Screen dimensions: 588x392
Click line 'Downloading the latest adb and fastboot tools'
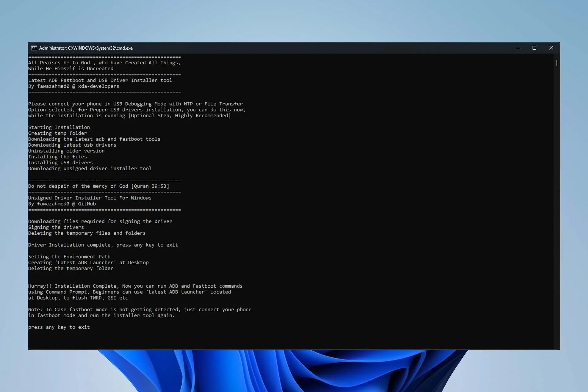pyautogui.click(x=94, y=139)
